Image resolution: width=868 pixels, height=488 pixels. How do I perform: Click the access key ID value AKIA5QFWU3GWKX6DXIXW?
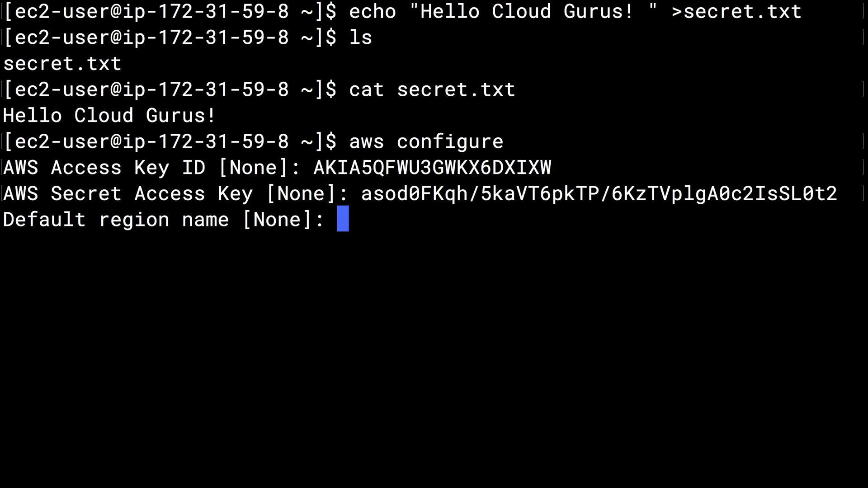pyautogui.click(x=432, y=168)
